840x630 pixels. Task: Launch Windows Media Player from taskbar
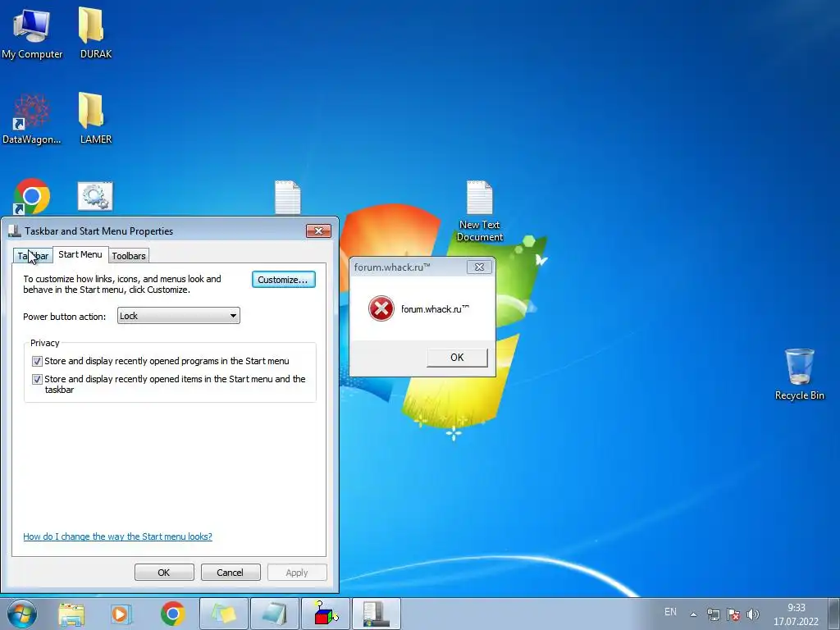point(121,614)
